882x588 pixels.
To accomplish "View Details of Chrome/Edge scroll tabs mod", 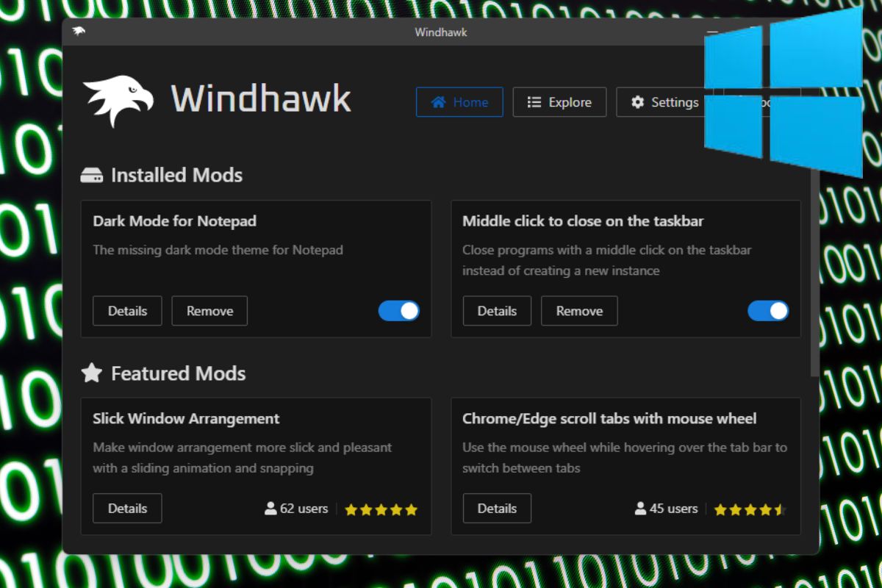I will (497, 508).
